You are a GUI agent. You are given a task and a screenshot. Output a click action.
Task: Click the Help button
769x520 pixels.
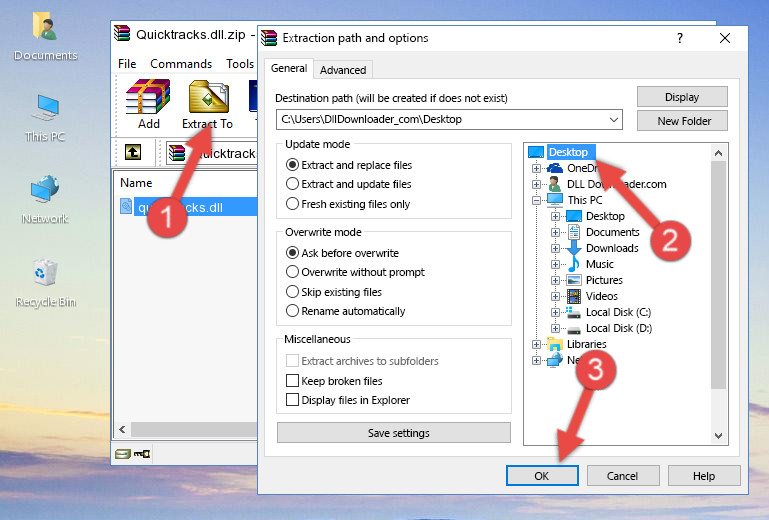[x=704, y=476]
